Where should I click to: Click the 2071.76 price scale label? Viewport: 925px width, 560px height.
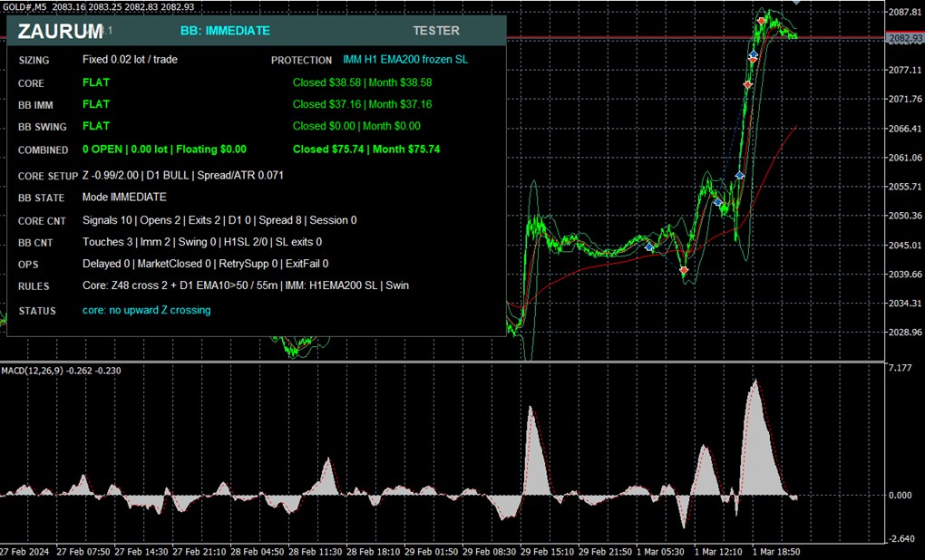905,99
